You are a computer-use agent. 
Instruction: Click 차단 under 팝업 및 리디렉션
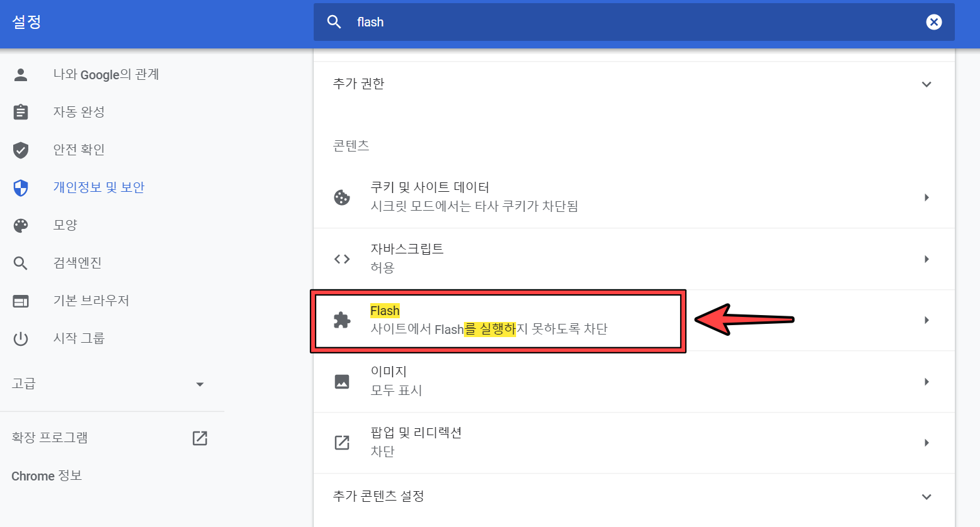pos(382,452)
